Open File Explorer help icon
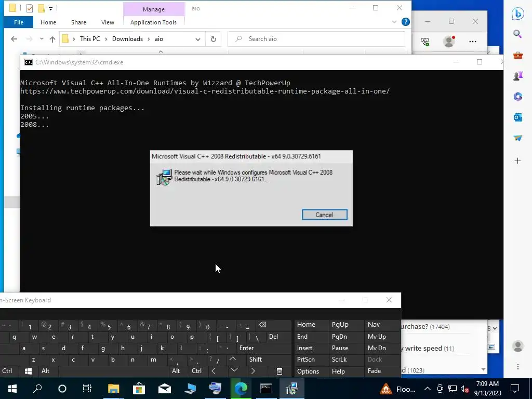The width and height of the screenshot is (532, 399). click(405, 22)
